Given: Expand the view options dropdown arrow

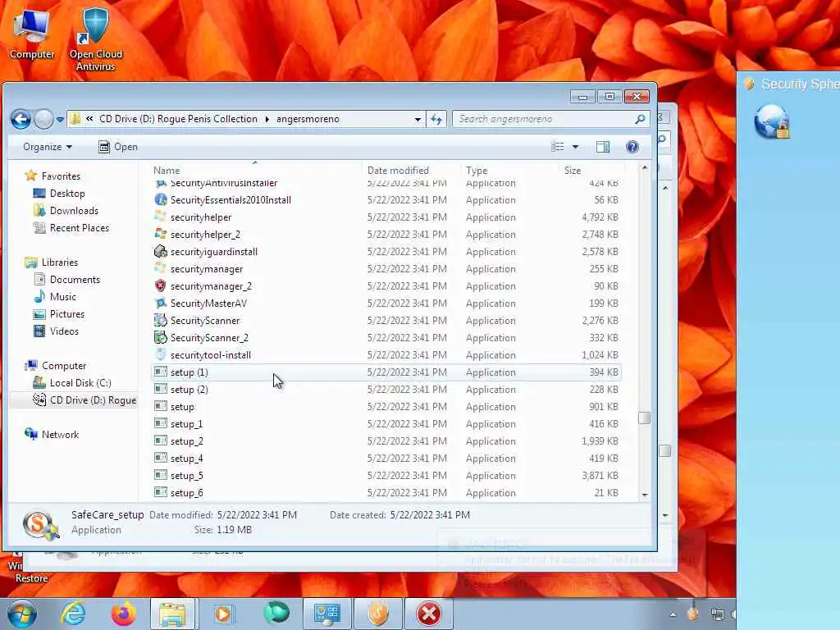Looking at the screenshot, I should 575,147.
